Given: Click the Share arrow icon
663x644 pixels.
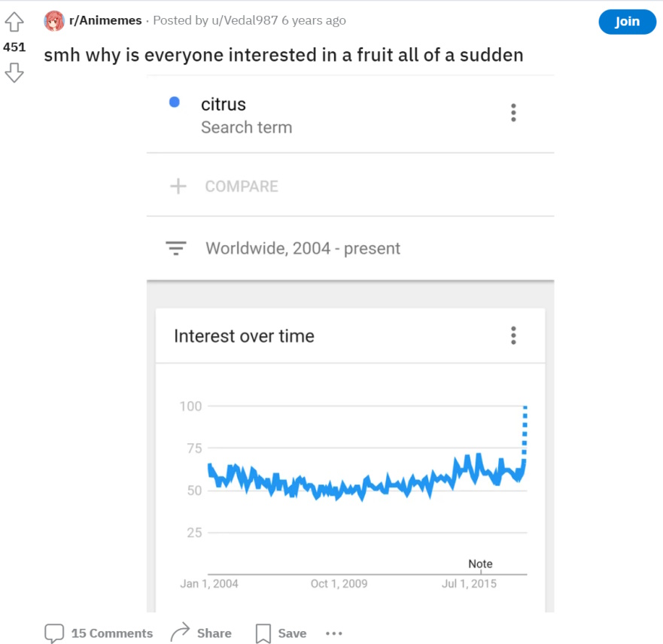Looking at the screenshot, I should coord(180,632).
